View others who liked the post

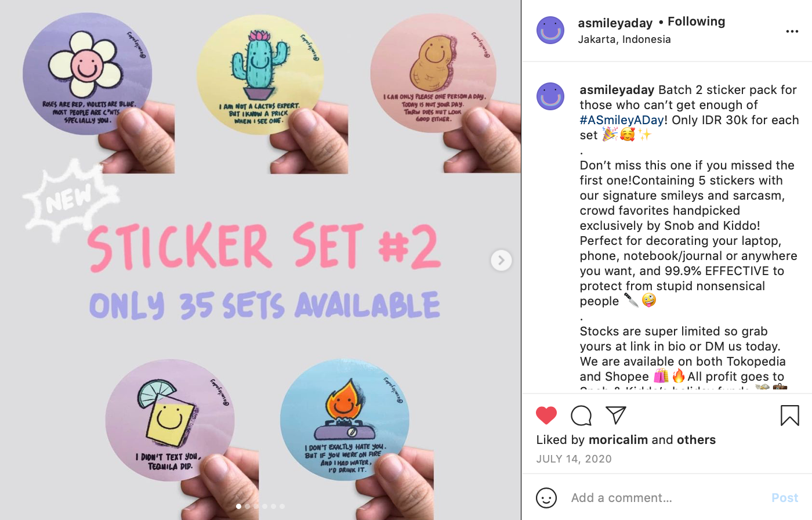point(696,440)
